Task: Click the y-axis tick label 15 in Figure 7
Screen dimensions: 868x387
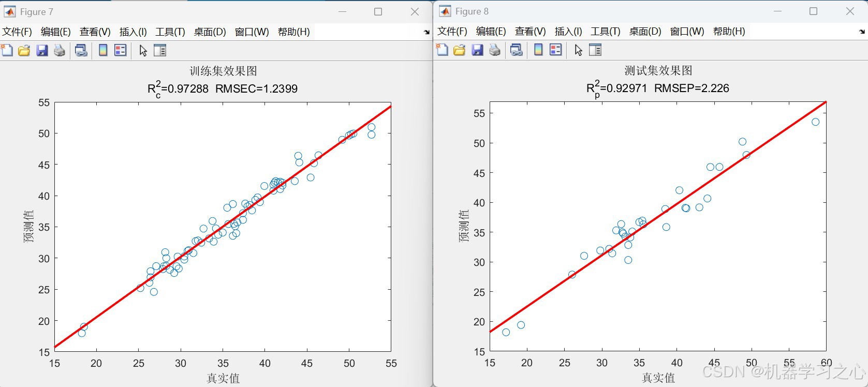Action: pos(45,352)
